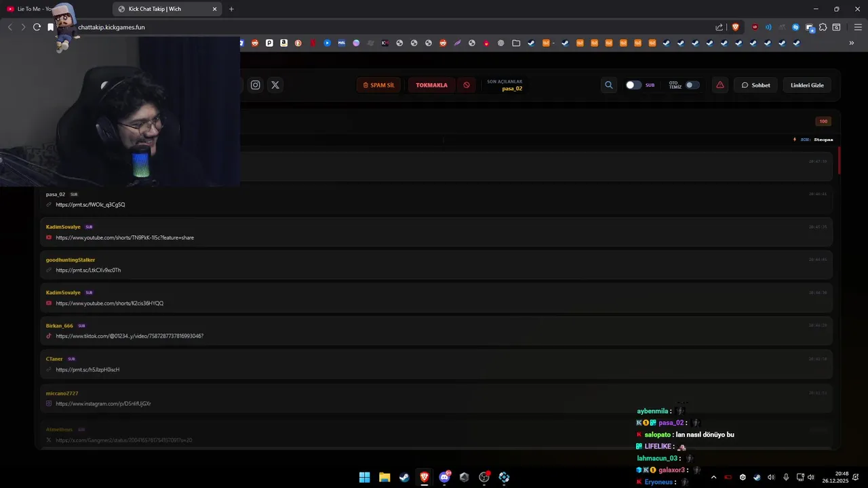
Task: Open the X (Twitter) icon in the toolbar
Action: (x=275, y=85)
